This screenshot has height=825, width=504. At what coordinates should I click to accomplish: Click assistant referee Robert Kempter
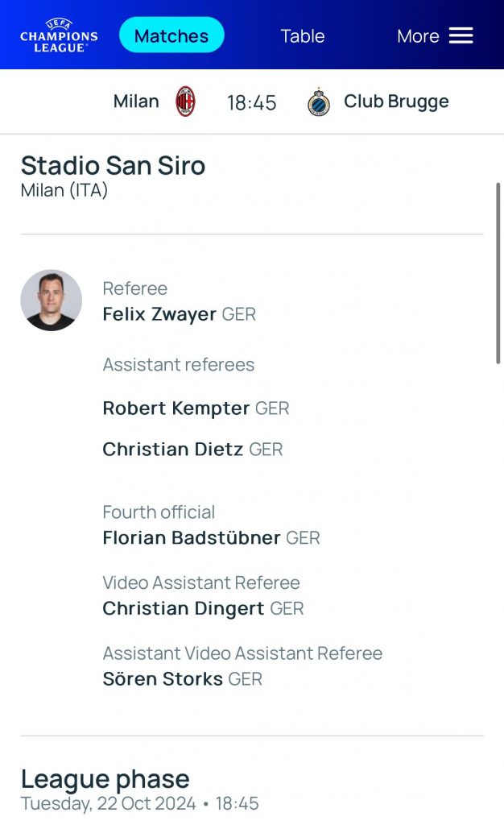pyautogui.click(x=177, y=408)
